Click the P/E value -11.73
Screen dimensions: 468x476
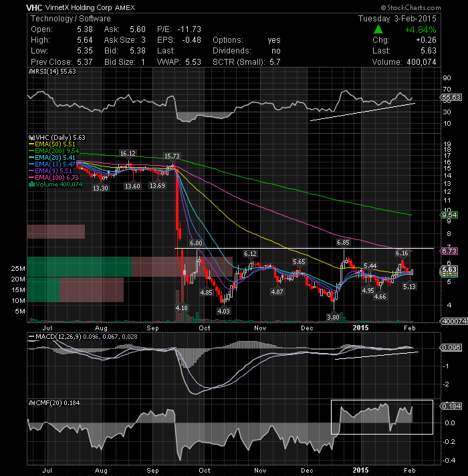pos(189,29)
